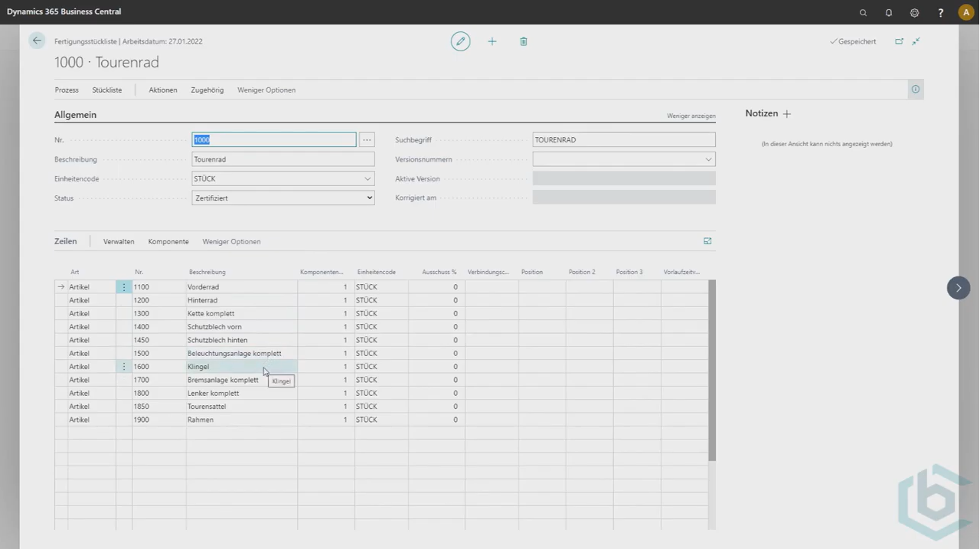Open the Einheitencode dropdown arrow
This screenshot has width=980, height=549.
tap(367, 179)
